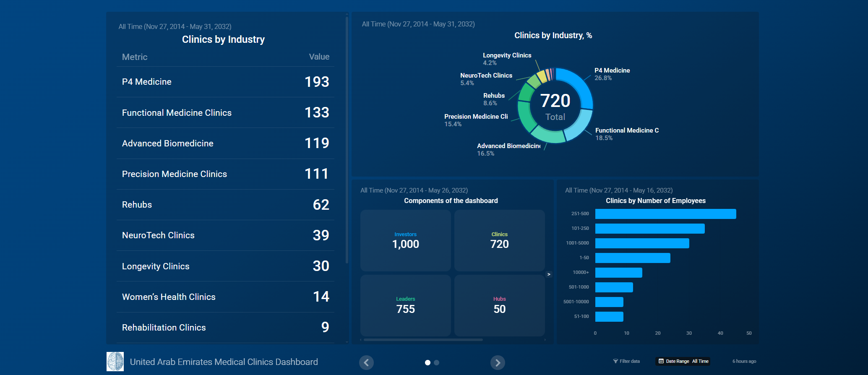Switch to the second page indicator dot

click(x=437, y=362)
